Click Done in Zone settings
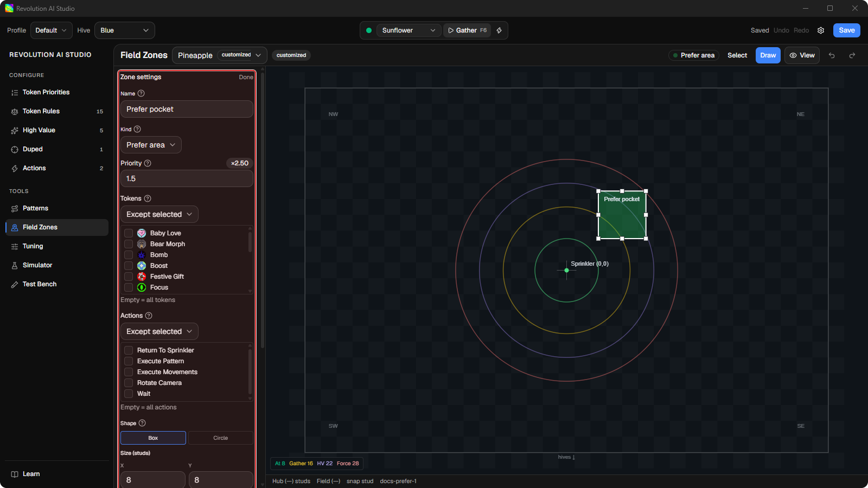This screenshot has height=488, width=868. click(x=246, y=77)
